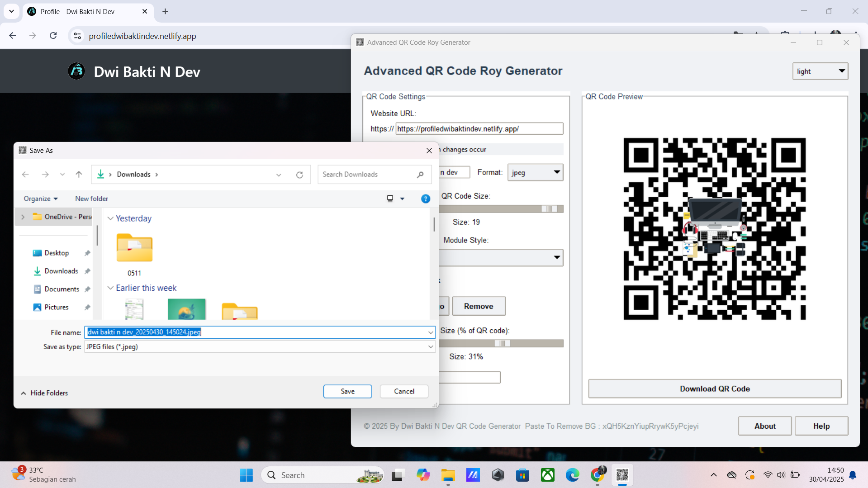Open the Format jpeg dropdown
Screen dimensions: 868x488
pyautogui.click(x=535, y=172)
